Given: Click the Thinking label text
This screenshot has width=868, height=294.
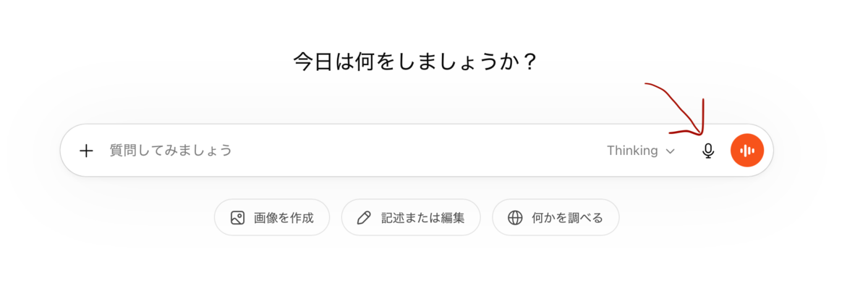Looking at the screenshot, I should pos(632,151).
